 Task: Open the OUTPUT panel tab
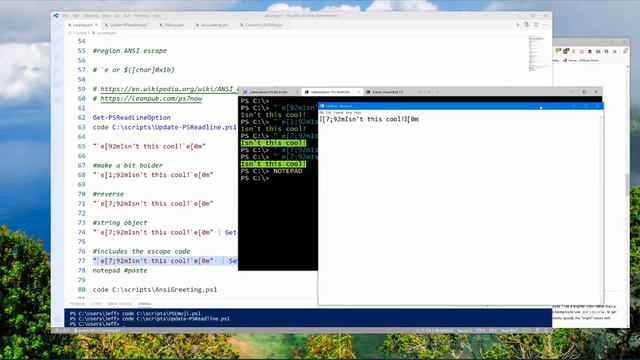[96, 304]
